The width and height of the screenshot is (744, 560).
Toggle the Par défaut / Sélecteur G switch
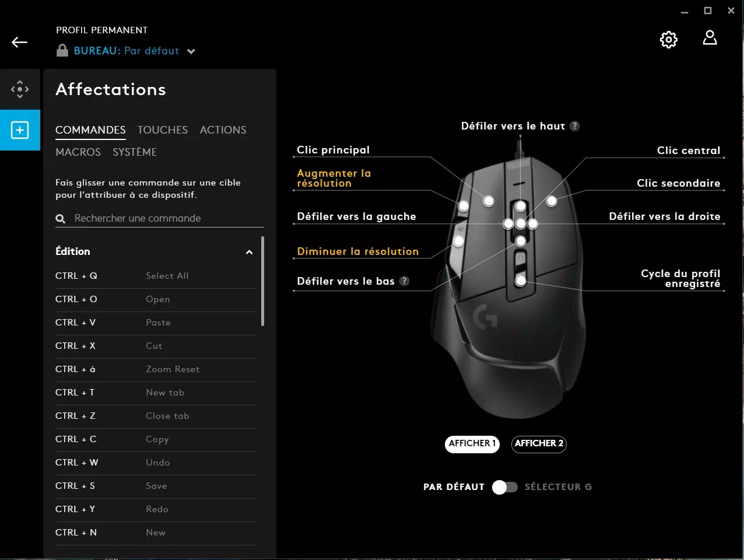(x=504, y=487)
